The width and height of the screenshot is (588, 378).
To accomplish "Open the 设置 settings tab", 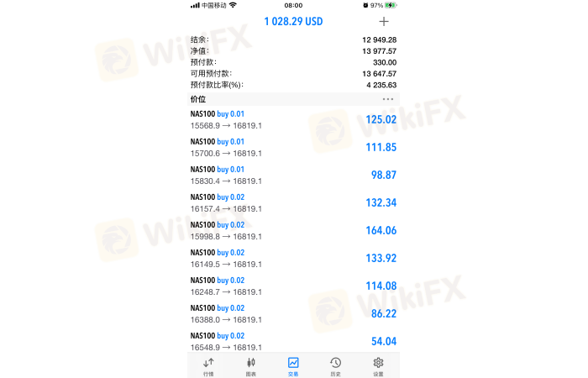I will click(378, 365).
